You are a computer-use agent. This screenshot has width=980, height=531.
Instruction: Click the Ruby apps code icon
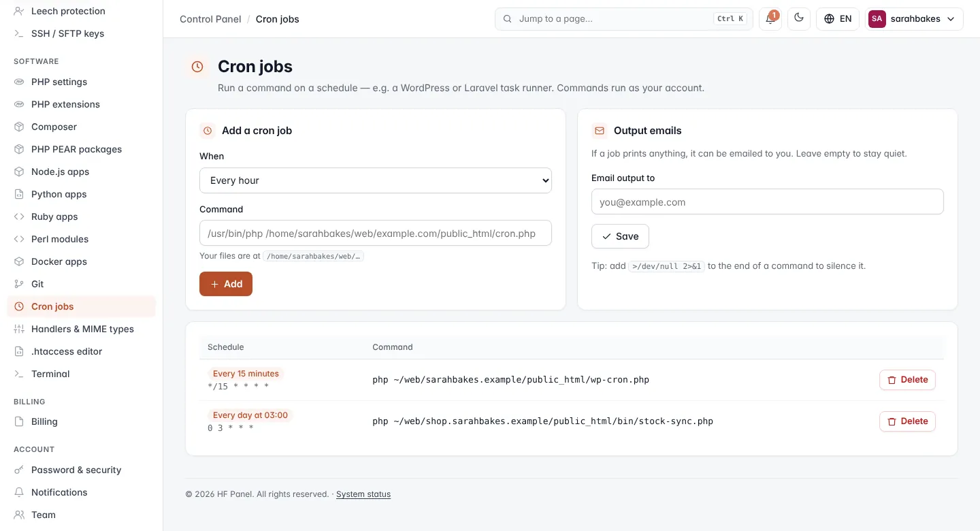19,216
